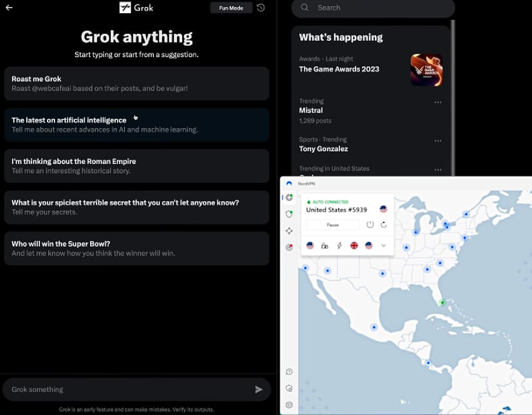This screenshot has width=532, height=415.
Task: Open more options for Trending in United States
Action: click(x=438, y=170)
